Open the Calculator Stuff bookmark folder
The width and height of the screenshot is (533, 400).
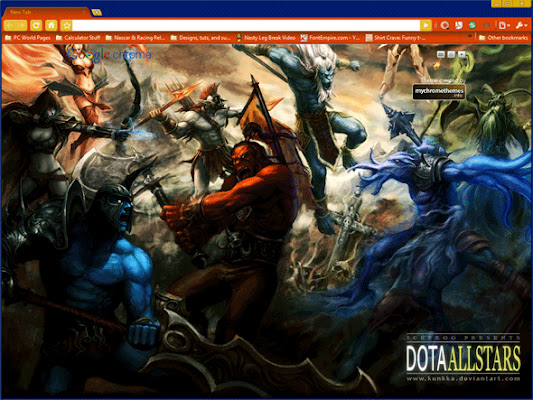[78, 38]
